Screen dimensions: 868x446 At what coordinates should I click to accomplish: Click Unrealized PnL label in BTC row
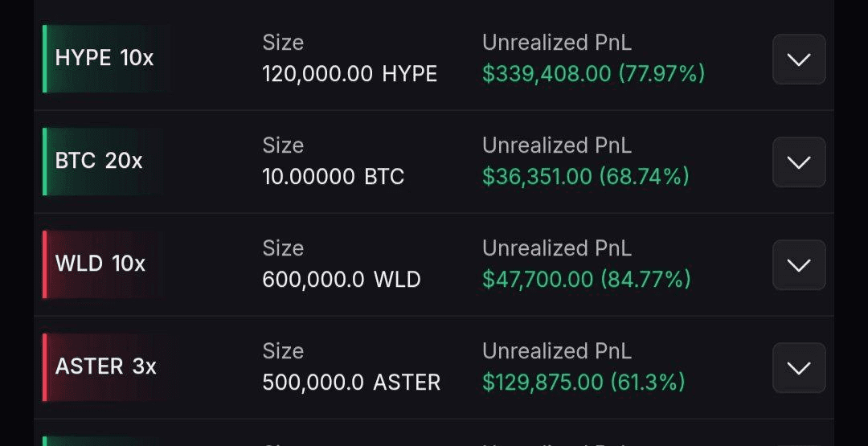556,145
